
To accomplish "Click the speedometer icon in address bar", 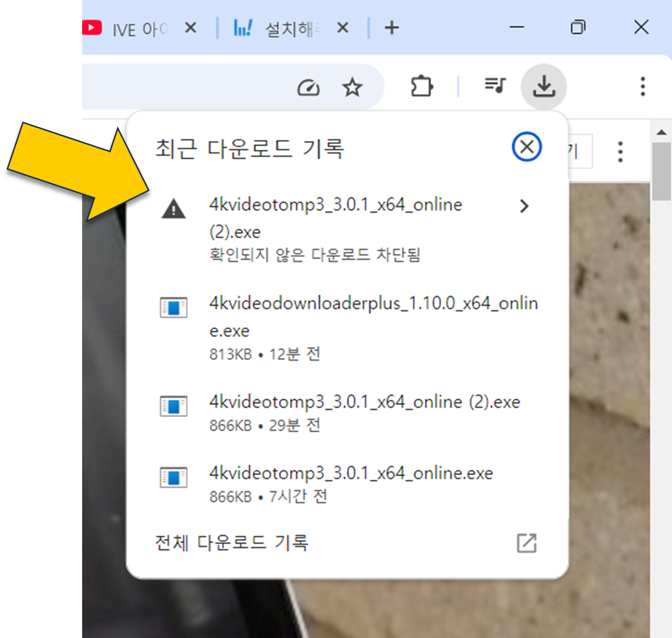I will point(308,88).
